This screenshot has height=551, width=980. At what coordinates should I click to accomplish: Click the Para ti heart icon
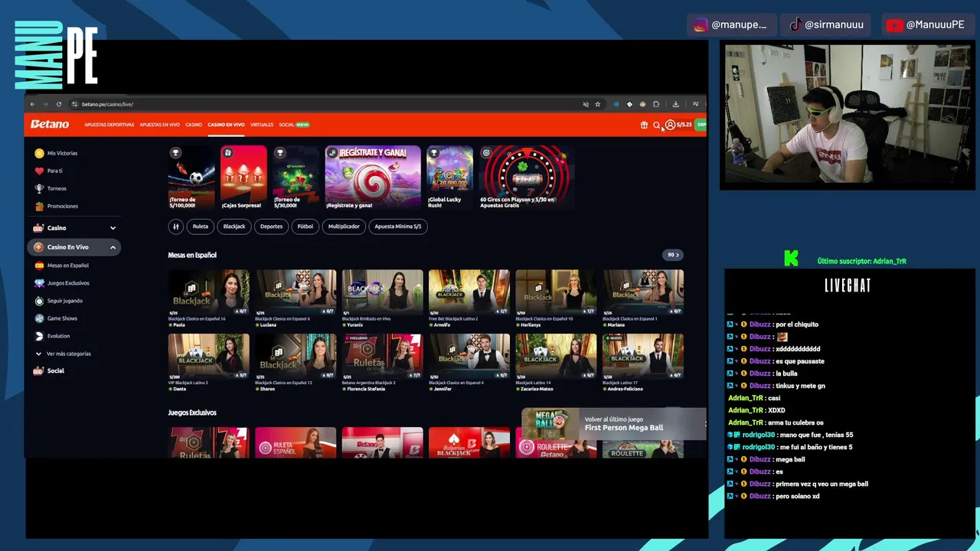(39, 171)
